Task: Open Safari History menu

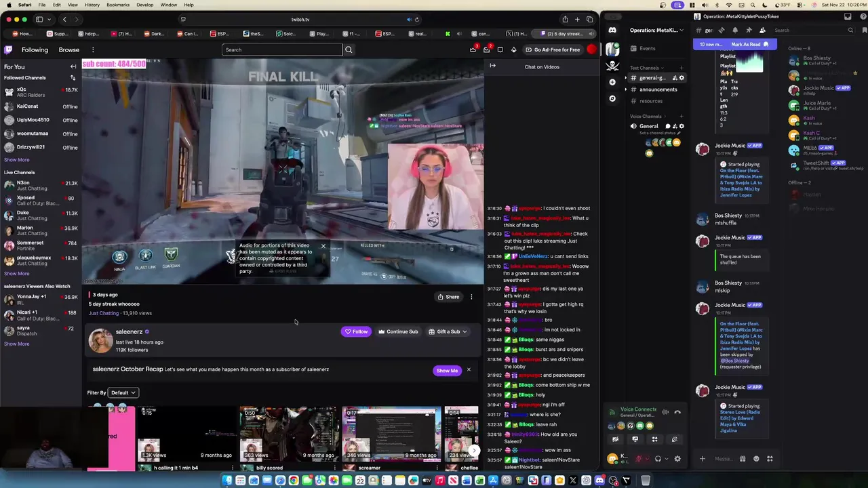Action: click(x=92, y=5)
